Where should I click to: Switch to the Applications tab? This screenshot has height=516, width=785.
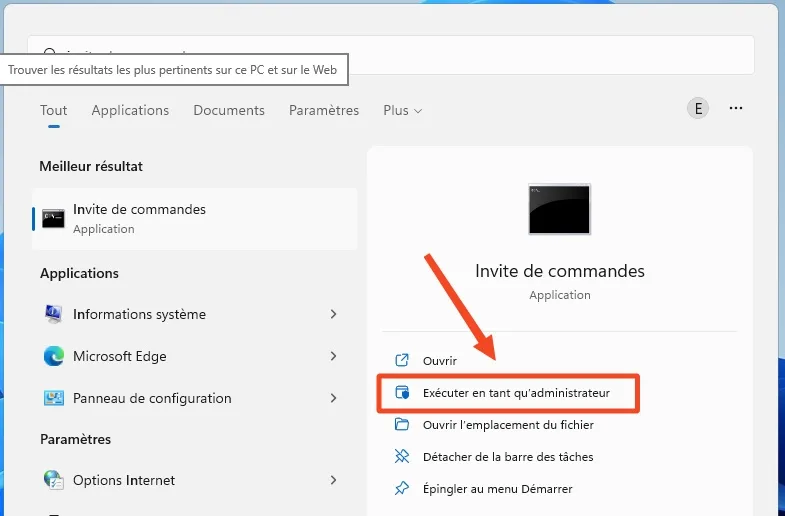point(130,110)
